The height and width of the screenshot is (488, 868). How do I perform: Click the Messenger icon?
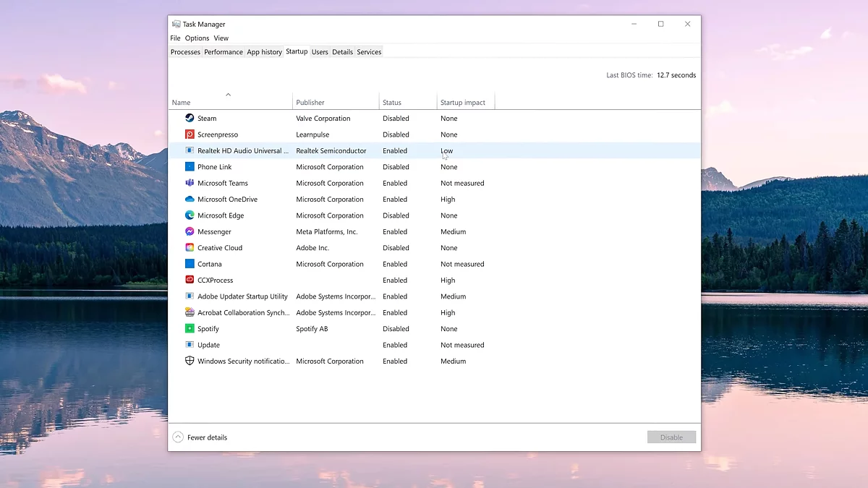(190, 231)
